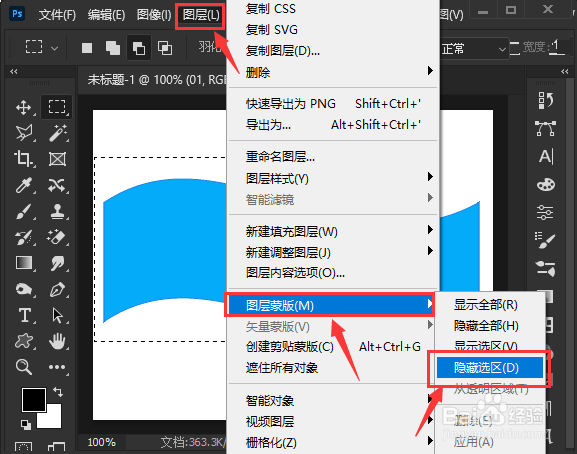Click 重命名图层... entry
This screenshot has width=577, height=454.
pos(333,157)
